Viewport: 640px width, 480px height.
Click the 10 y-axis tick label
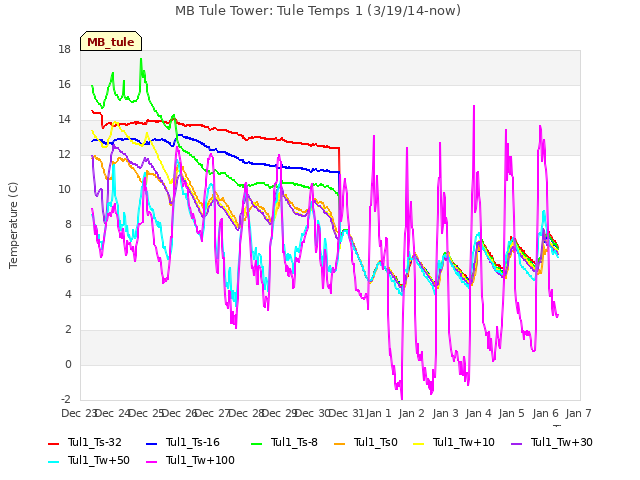point(64,189)
